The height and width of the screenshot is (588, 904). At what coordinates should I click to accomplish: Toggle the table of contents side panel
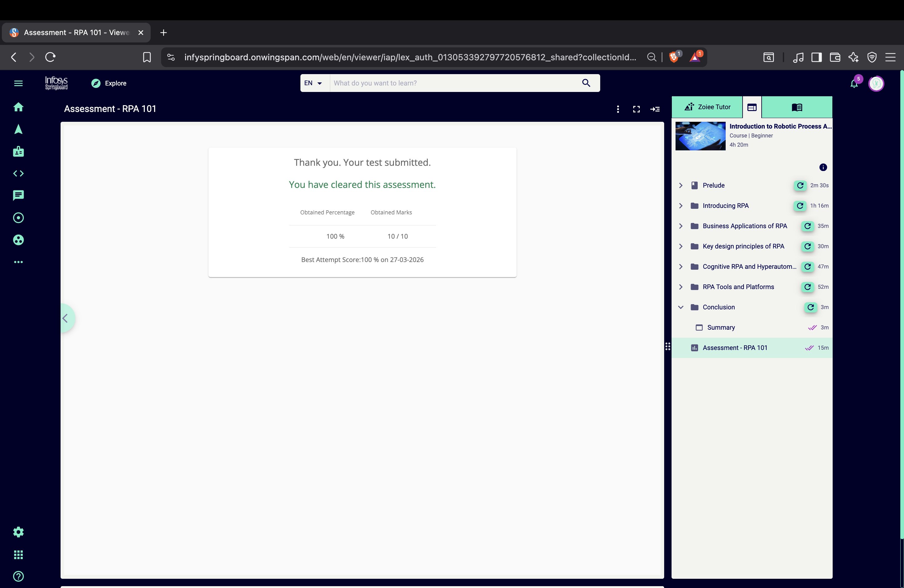655,109
